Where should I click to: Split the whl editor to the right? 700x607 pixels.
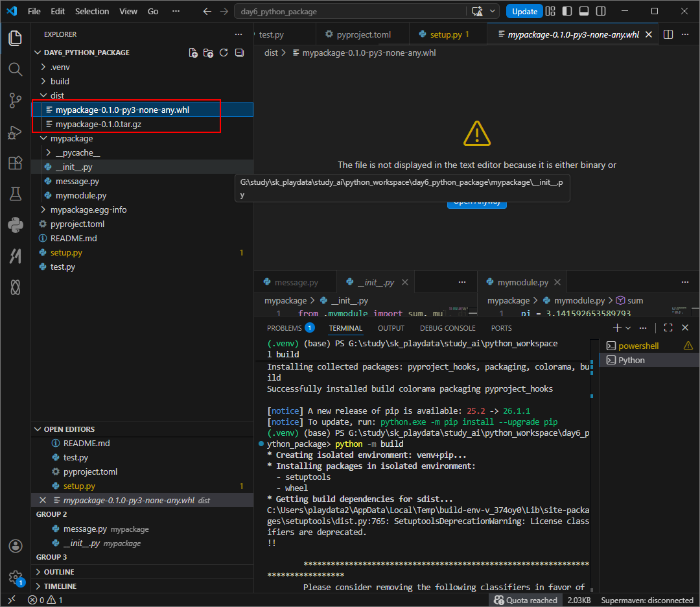tap(668, 34)
